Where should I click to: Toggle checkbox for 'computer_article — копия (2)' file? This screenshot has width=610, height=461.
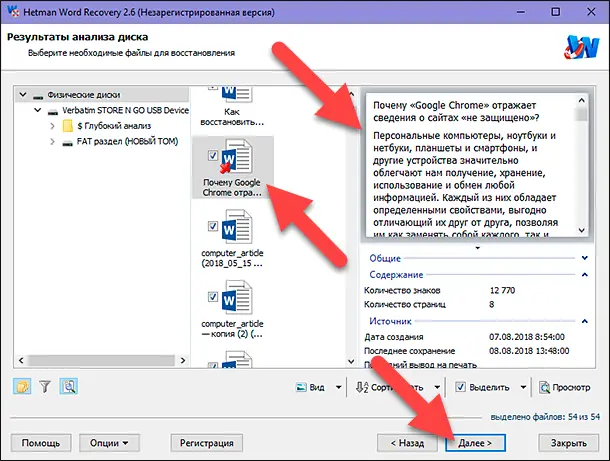click(211, 296)
